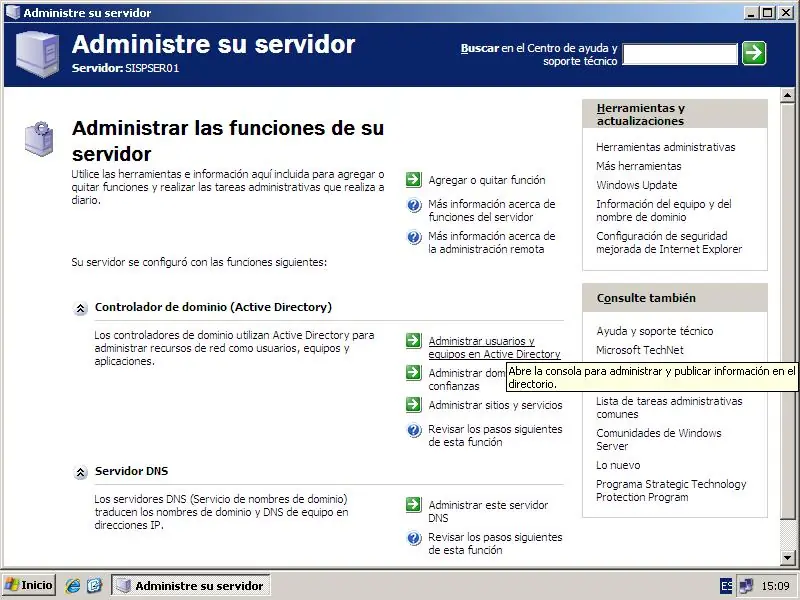The image size is (800, 600).
Task: Click the Buscar label in header
Action: 480,48
